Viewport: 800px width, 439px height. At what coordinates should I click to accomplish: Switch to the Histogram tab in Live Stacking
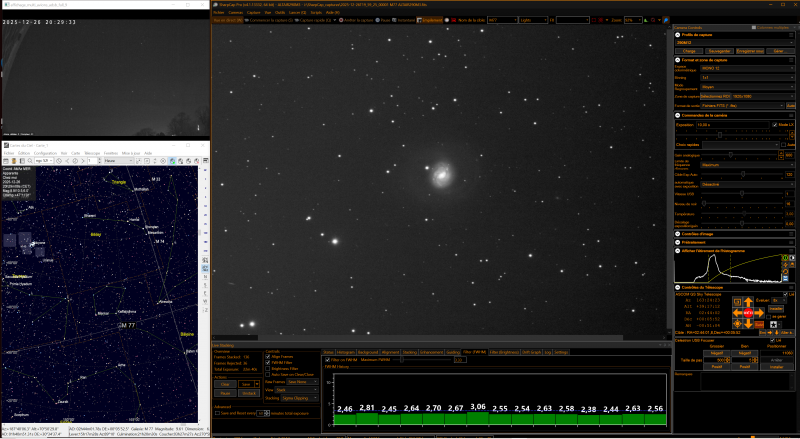(345, 352)
